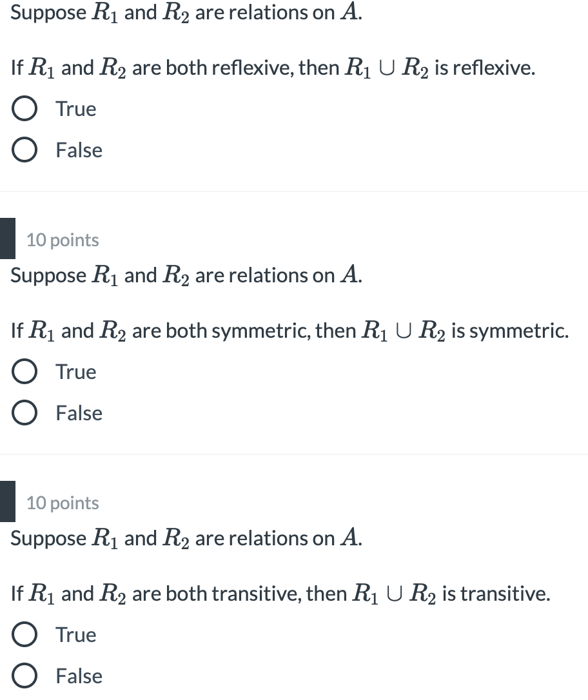Screen dimensions: 588x700
Task: Click the dark marker beside the symmetric question
Action: click(x=7, y=238)
